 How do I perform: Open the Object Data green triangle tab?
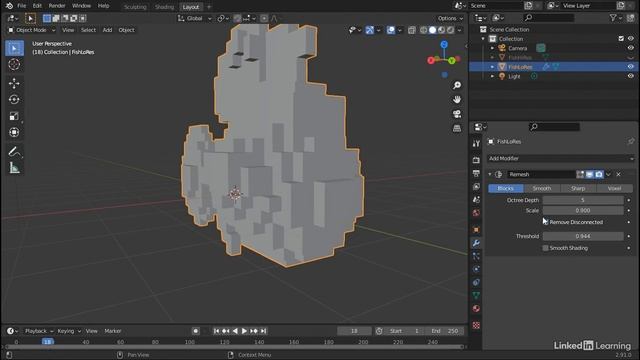(x=476, y=295)
